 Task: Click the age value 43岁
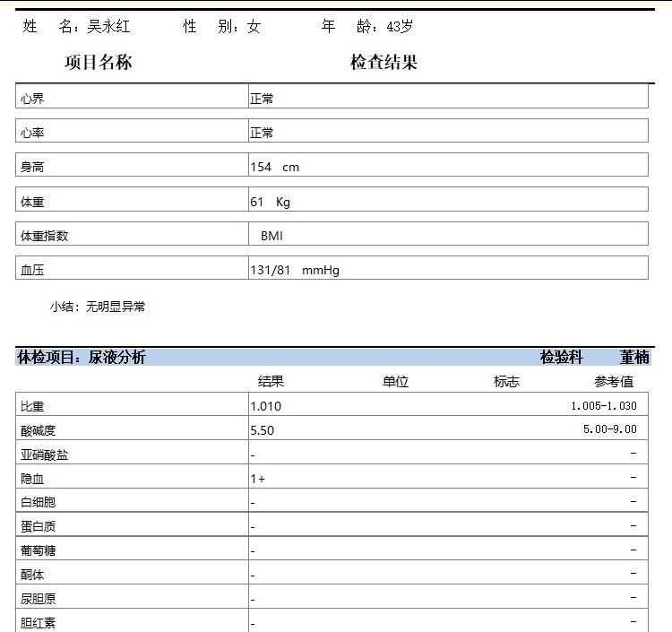(400, 27)
